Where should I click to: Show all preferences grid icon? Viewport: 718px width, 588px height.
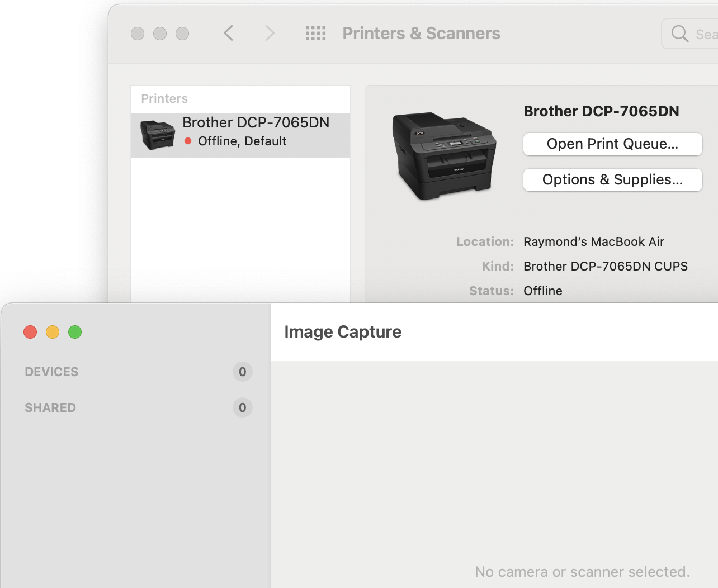pos(315,33)
